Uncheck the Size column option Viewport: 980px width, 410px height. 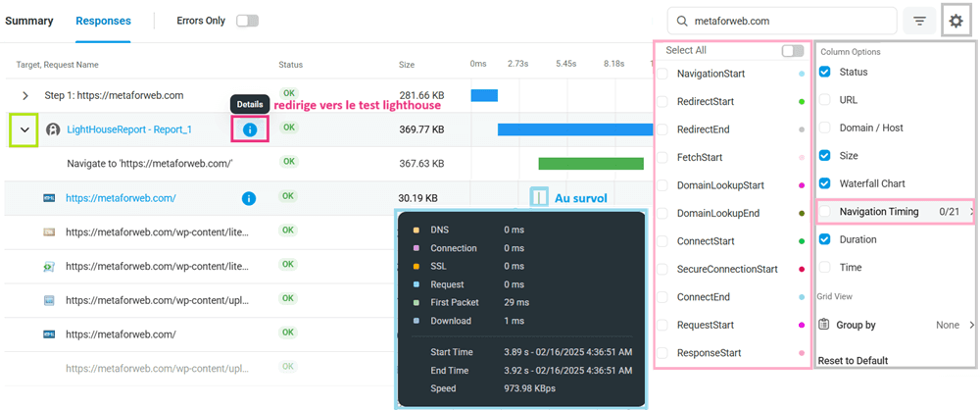tap(825, 155)
